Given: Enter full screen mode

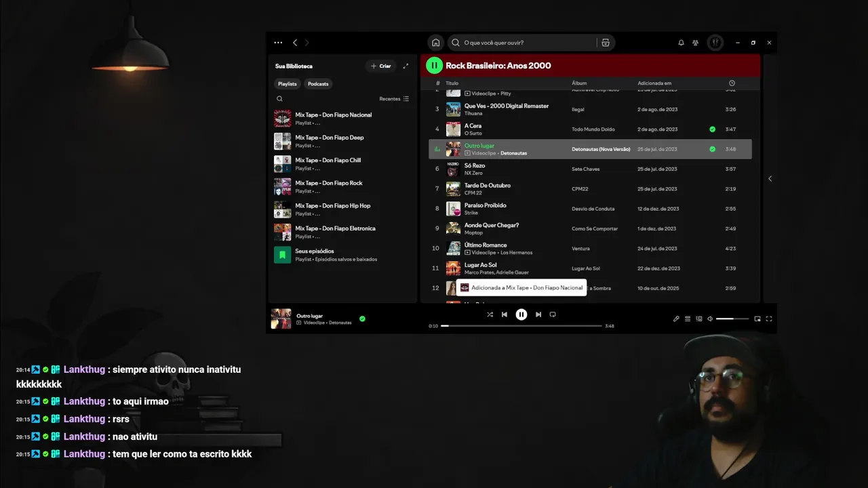Looking at the screenshot, I should 769,319.
